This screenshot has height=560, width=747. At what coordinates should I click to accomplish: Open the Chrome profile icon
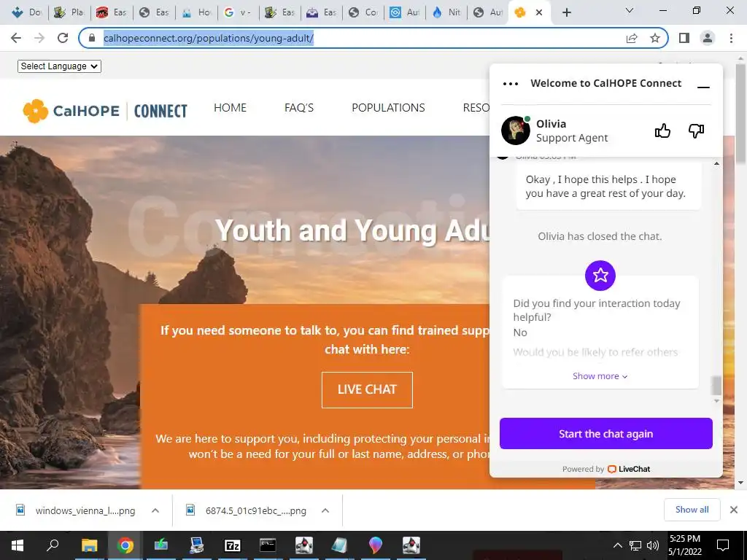pyautogui.click(x=708, y=38)
